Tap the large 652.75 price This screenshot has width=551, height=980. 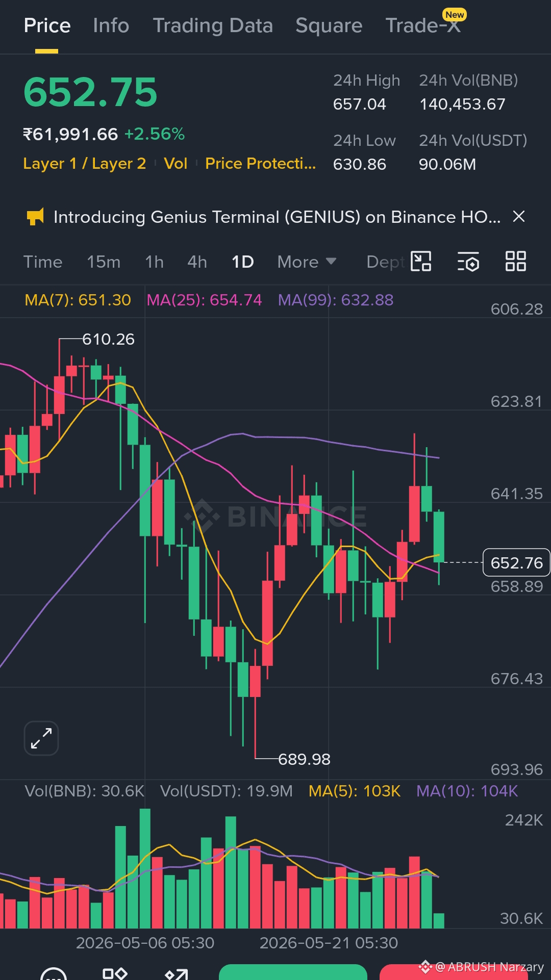pos(90,92)
